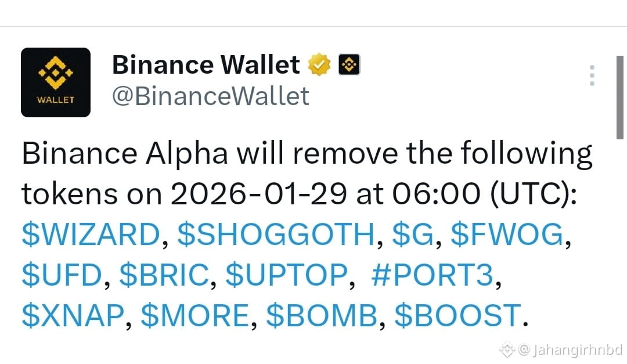Open the $UFD cashtag link
The image size is (627, 364).
coord(62,275)
